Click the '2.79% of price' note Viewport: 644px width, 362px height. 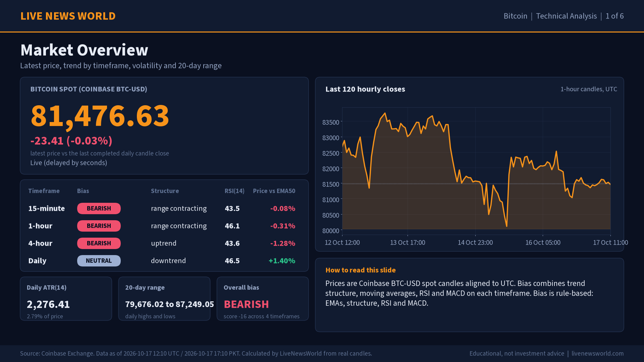pos(45,316)
